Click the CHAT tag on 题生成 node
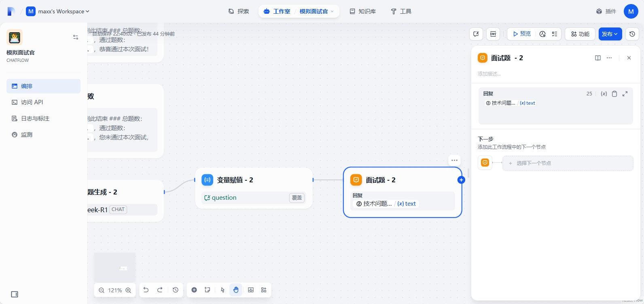Image resolution: width=644 pixels, height=304 pixels. (x=118, y=209)
